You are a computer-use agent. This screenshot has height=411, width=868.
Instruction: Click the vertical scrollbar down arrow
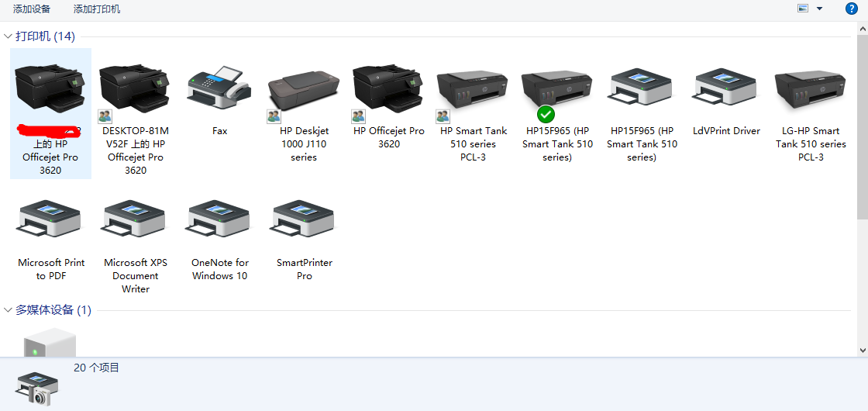(x=862, y=351)
